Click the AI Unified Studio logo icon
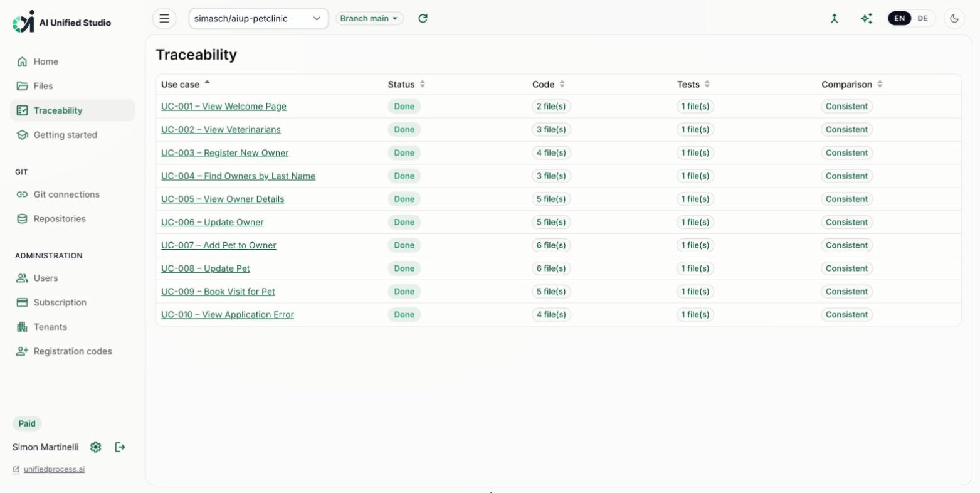The width and height of the screenshot is (980, 493). 24,21
